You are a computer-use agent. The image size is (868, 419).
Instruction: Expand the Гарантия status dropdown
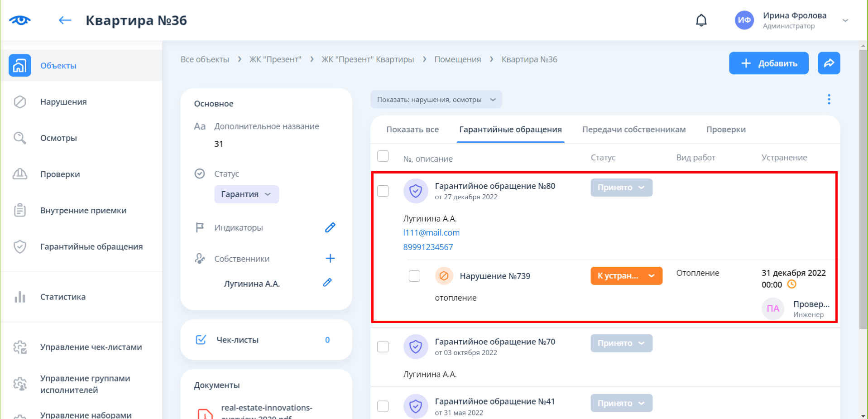click(x=246, y=194)
